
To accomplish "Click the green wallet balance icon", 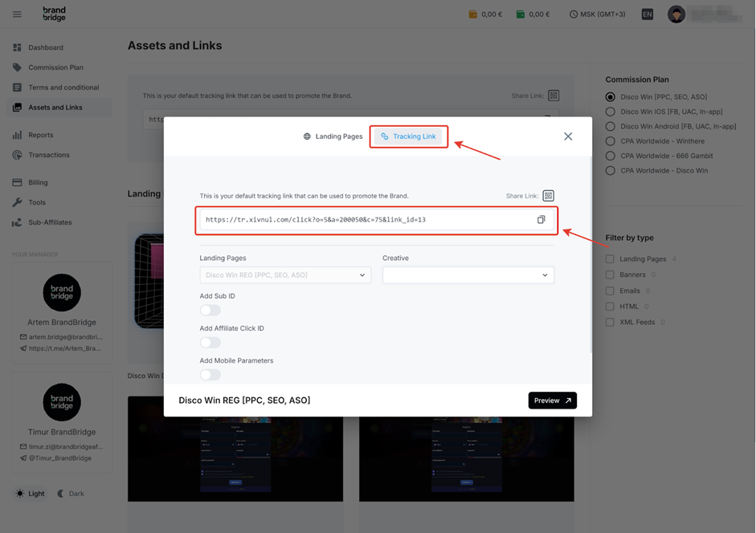I will tap(521, 14).
